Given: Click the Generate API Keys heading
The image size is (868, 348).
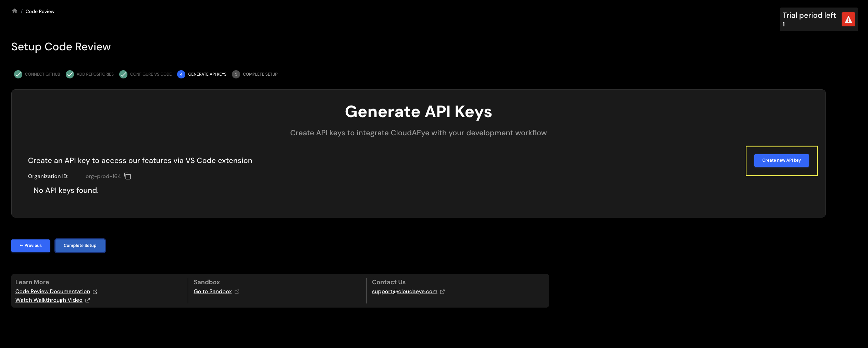Looking at the screenshot, I should click(x=418, y=112).
